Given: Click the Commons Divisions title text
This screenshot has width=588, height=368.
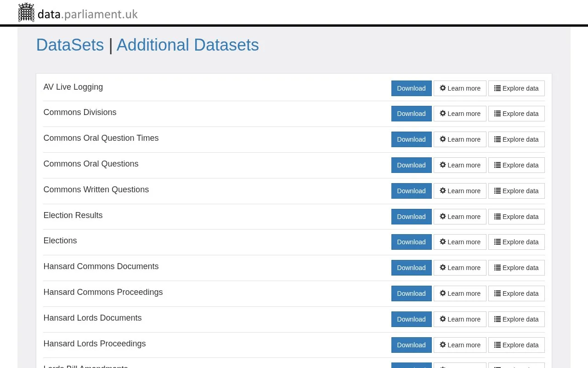Looking at the screenshot, I should point(80,113).
